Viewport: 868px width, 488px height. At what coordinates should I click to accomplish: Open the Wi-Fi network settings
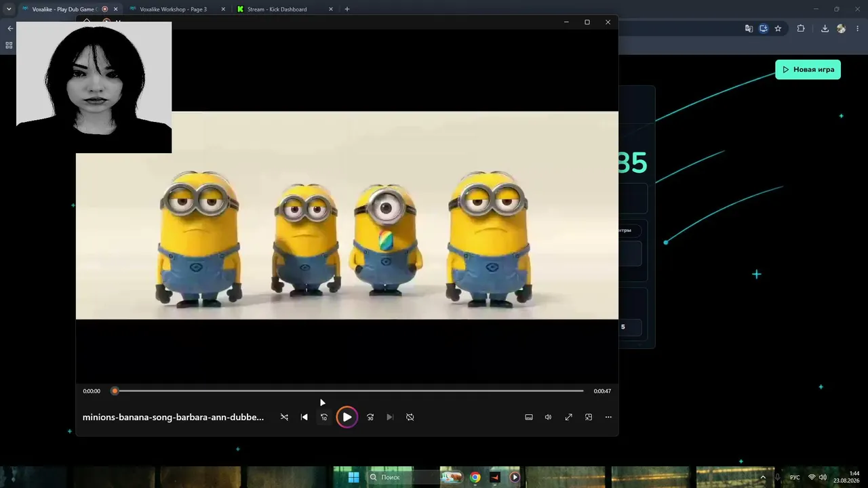click(812, 477)
